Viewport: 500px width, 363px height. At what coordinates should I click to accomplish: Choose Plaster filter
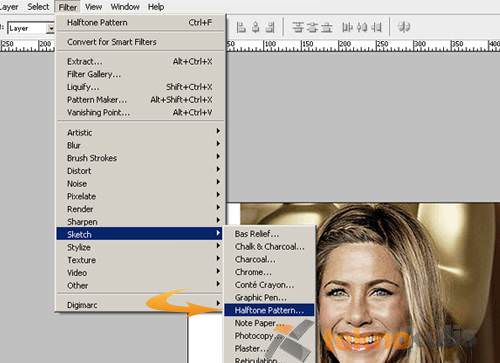(269, 348)
